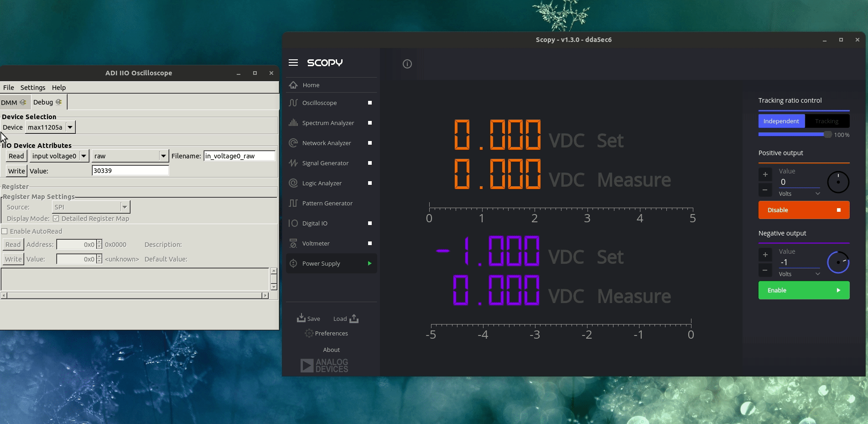The width and height of the screenshot is (868, 424).
Task: Enable the negative output
Action: click(x=804, y=290)
